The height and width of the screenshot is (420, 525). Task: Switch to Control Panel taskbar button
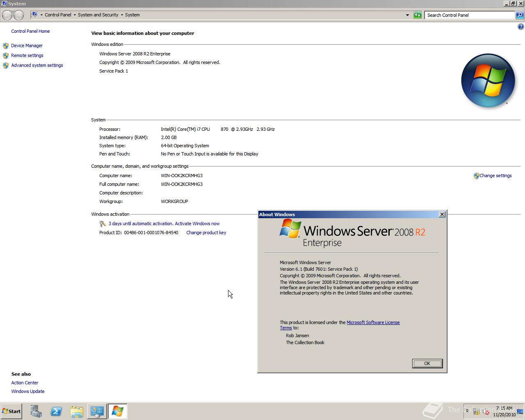tap(97, 411)
